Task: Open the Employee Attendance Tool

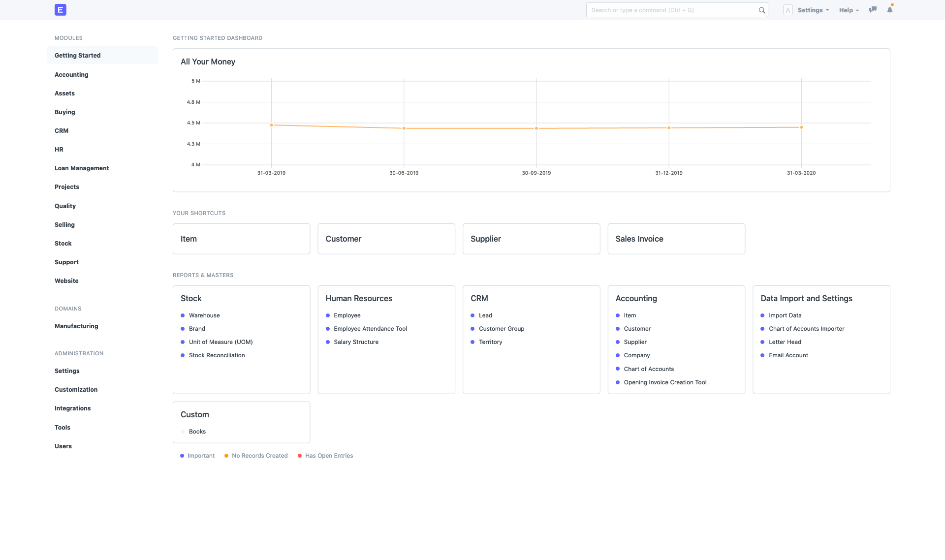Action: pyautogui.click(x=370, y=329)
